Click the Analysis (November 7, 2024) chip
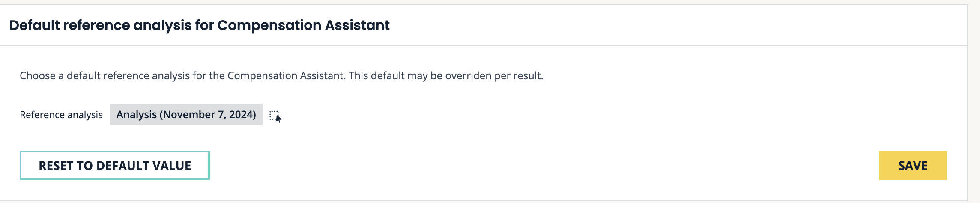Image resolution: width=980 pixels, height=203 pixels. coord(186,115)
